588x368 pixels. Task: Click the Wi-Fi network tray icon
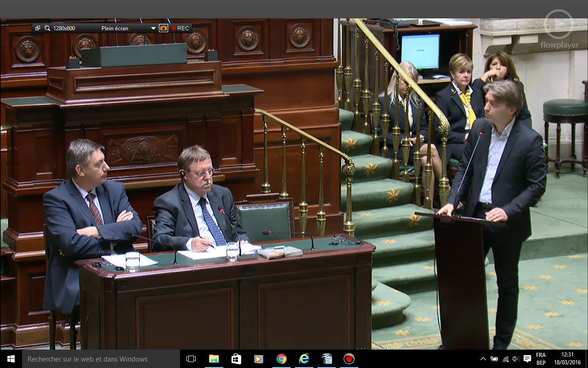pyautogui.click(x=505, y=359)
